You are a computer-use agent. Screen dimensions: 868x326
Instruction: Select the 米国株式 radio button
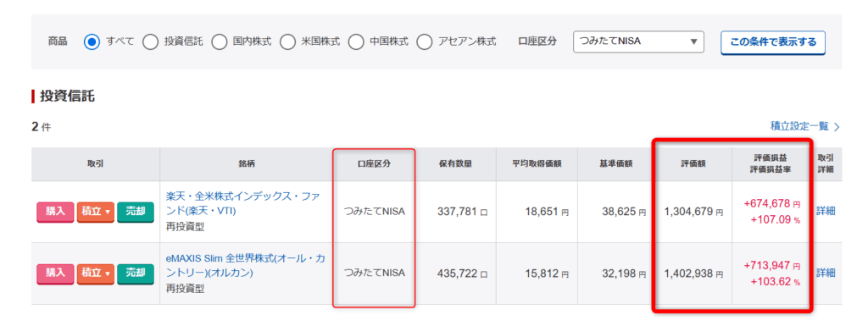point(288,42)
